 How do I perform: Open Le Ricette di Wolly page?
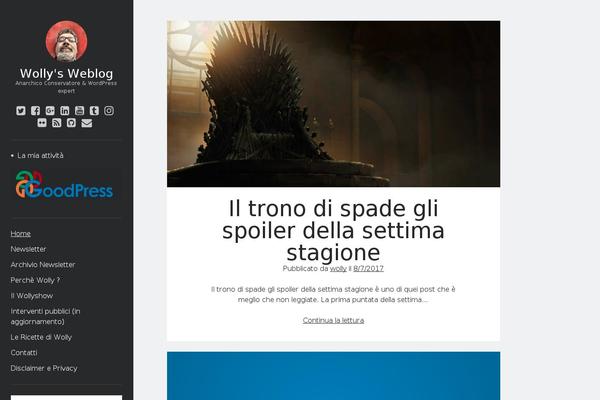[41, 337]
